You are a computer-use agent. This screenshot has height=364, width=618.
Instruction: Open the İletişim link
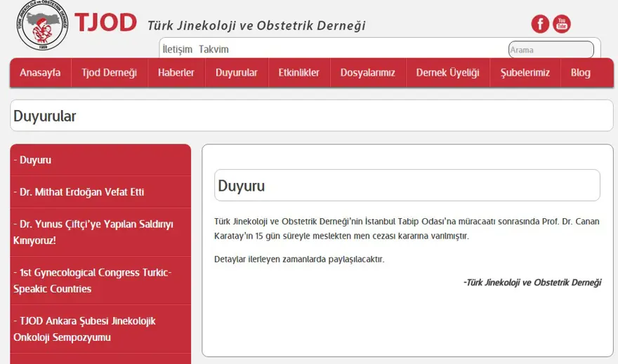point(177,49)
